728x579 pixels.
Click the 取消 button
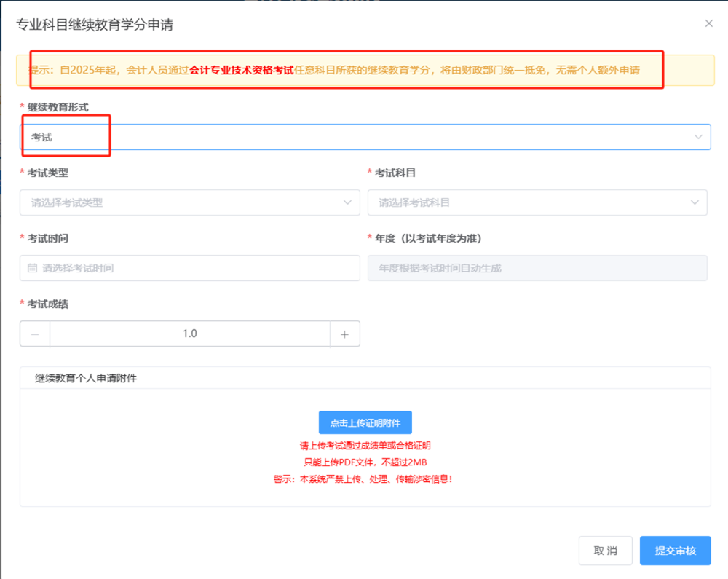pos(605,551)
